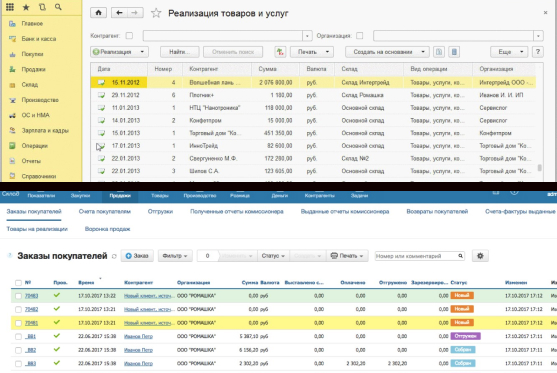Add Реализация товаров и услуг to favorites
557x373 pixels.
156,13
